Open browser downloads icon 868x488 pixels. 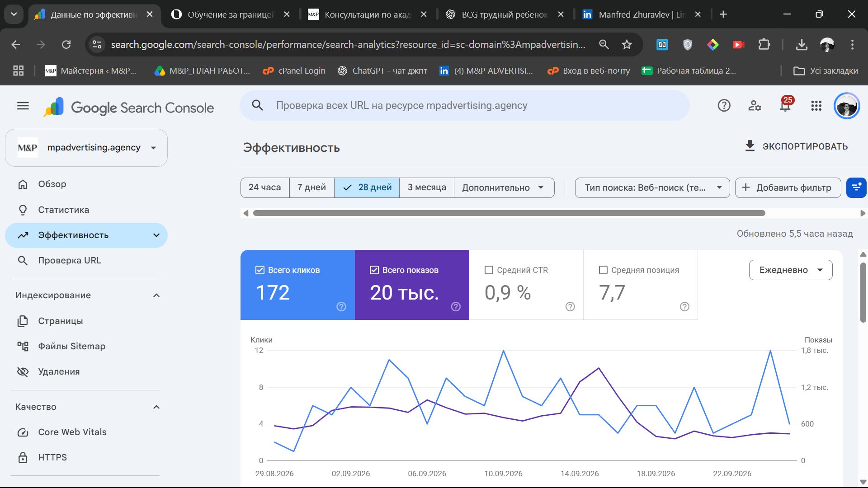(x=802, y=44)
